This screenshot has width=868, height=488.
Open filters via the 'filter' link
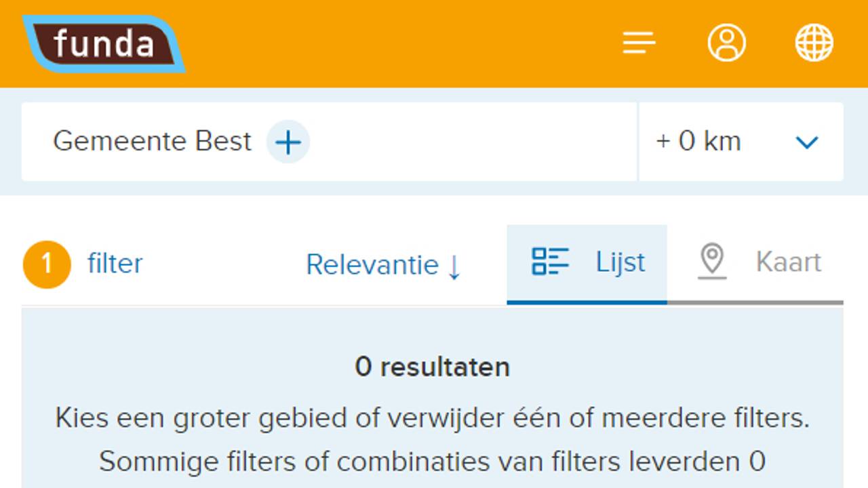tap(115, 264)
